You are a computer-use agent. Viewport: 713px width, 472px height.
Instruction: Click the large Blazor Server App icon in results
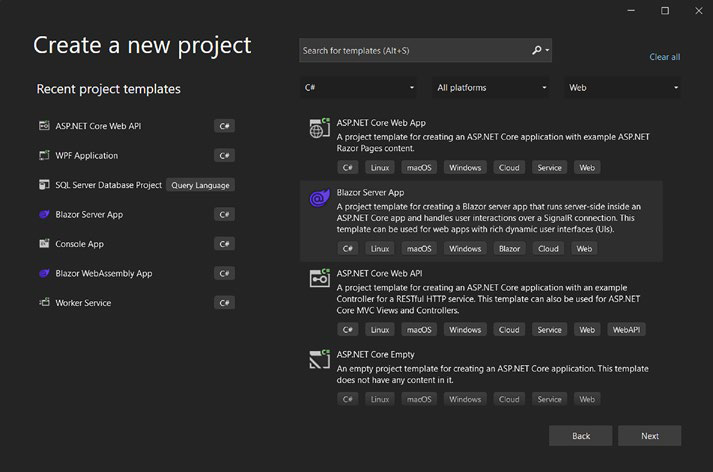320,198
